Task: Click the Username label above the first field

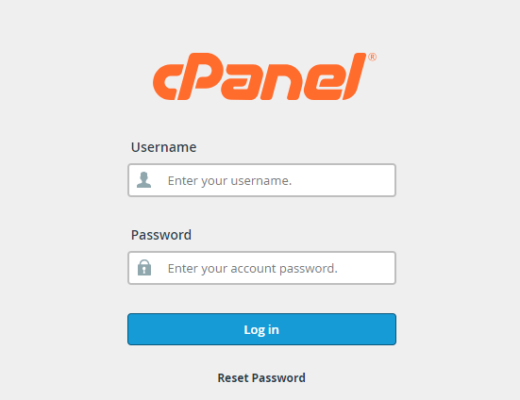Action: [164, 147]
